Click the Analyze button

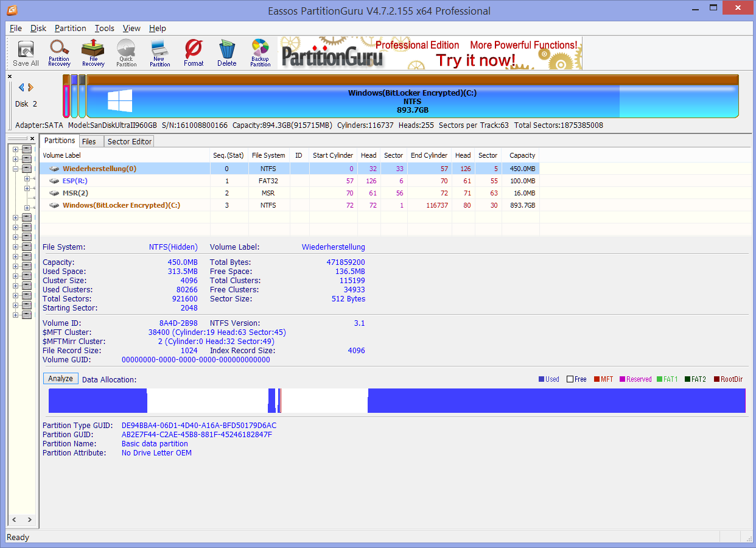click(61, 379)
